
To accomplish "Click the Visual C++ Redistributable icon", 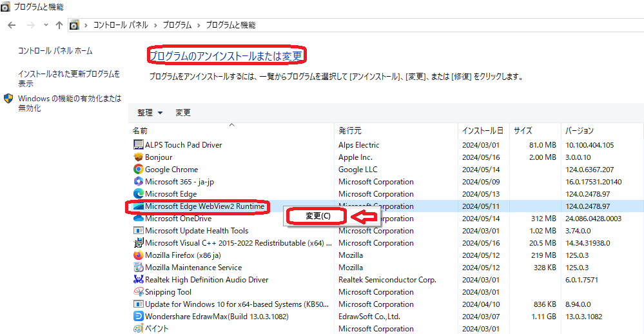I will click(x=139, y=243).
